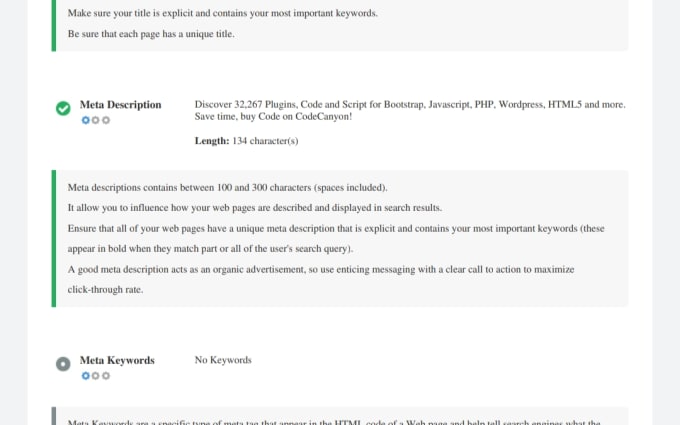Click the "Length: 134 character(s)" line
The image size is (680, 425).
(246, 141)
